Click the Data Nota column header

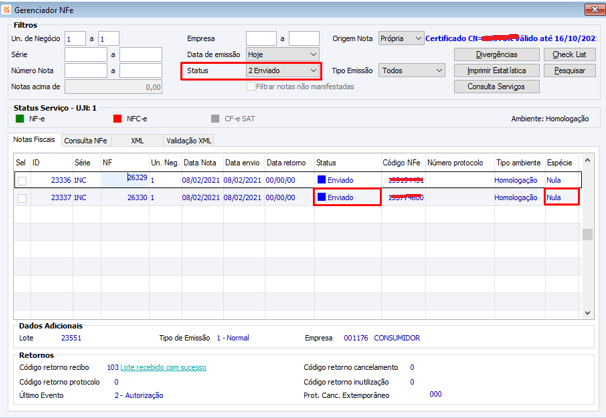point(200,163)
